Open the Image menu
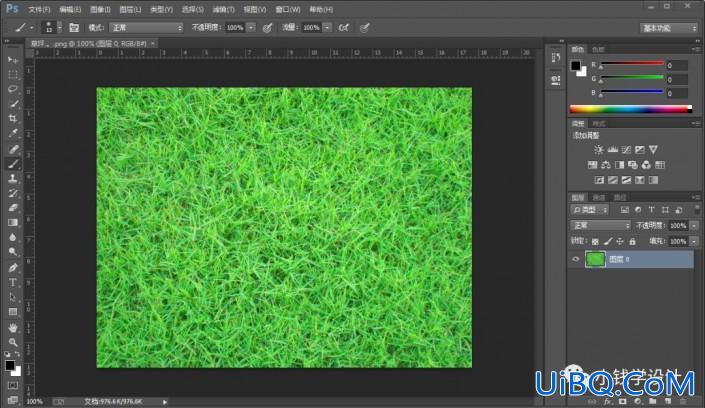The height and width of the screenshot is (408, 705). point(100,9)
